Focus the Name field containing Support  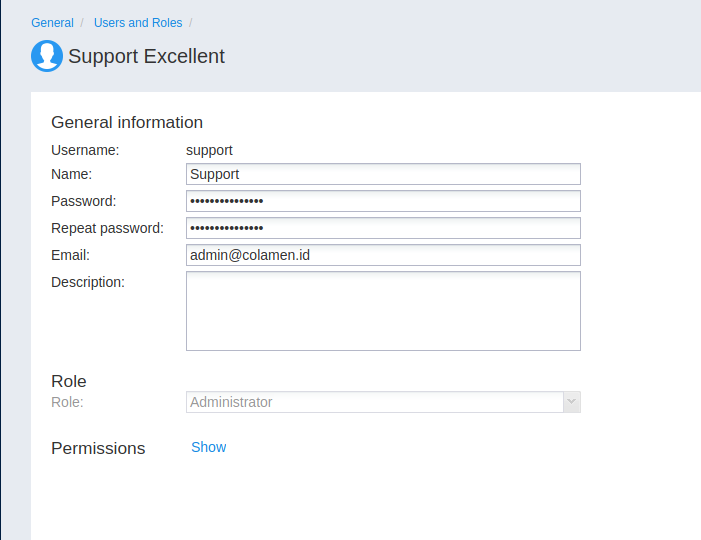pos(383,174)
